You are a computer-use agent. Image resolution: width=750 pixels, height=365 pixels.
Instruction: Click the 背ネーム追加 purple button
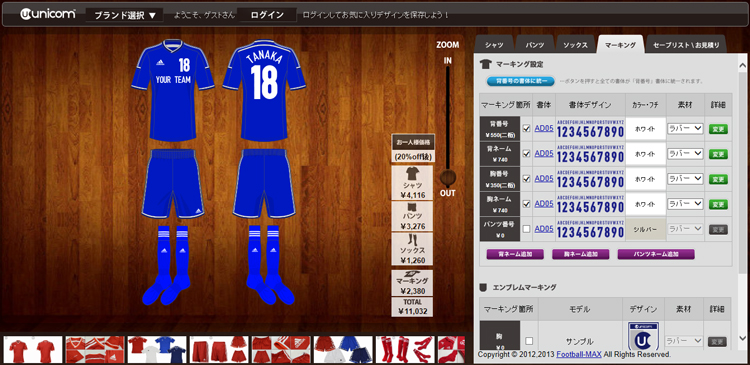515,254
